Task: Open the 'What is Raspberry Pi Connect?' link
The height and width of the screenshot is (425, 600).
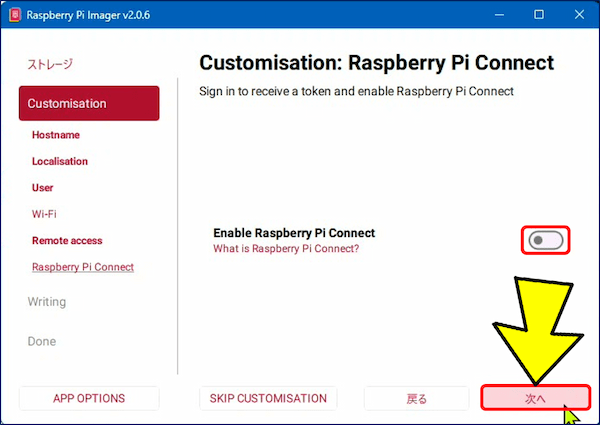Action: (286, 249)
